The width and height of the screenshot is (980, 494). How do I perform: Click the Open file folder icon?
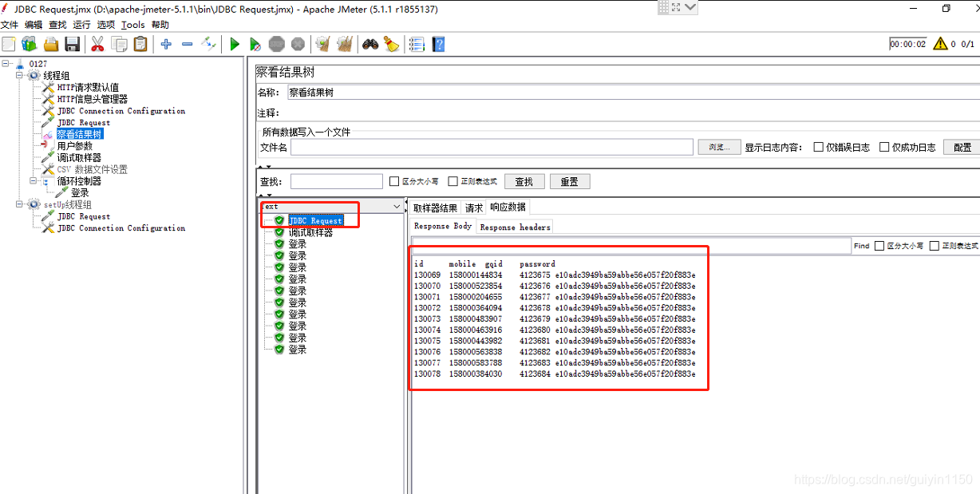pos(51,44)
